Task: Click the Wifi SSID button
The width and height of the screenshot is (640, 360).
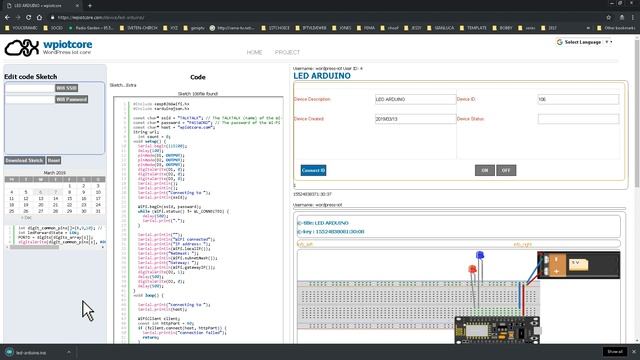Action: point(67,88)
